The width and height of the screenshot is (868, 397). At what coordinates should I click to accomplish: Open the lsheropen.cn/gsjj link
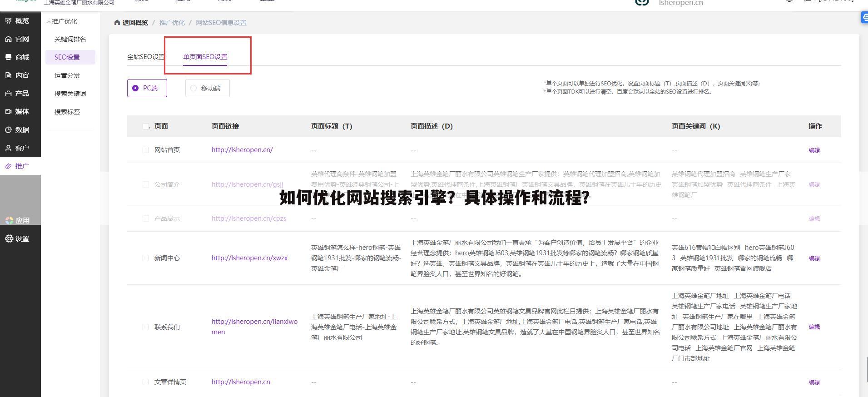(x=248, y=184)
